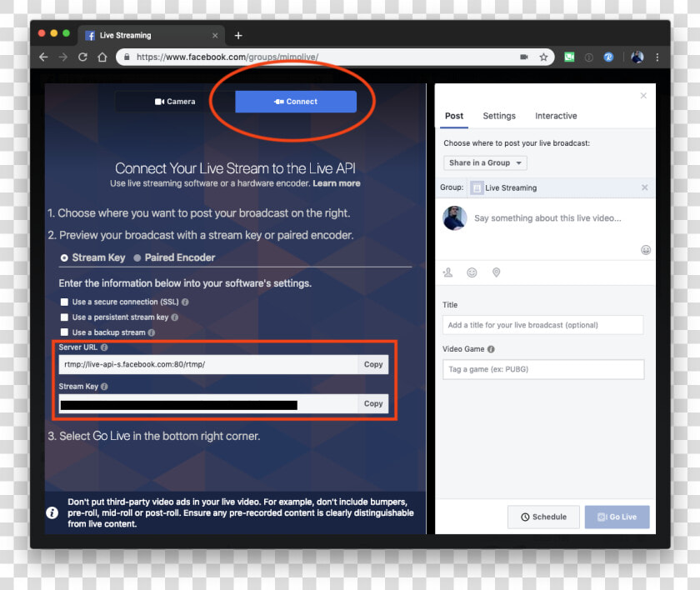Show info for Use a secure connection (SSL)
This screenshot has height=590, width=700.
[x=185, y=302]
